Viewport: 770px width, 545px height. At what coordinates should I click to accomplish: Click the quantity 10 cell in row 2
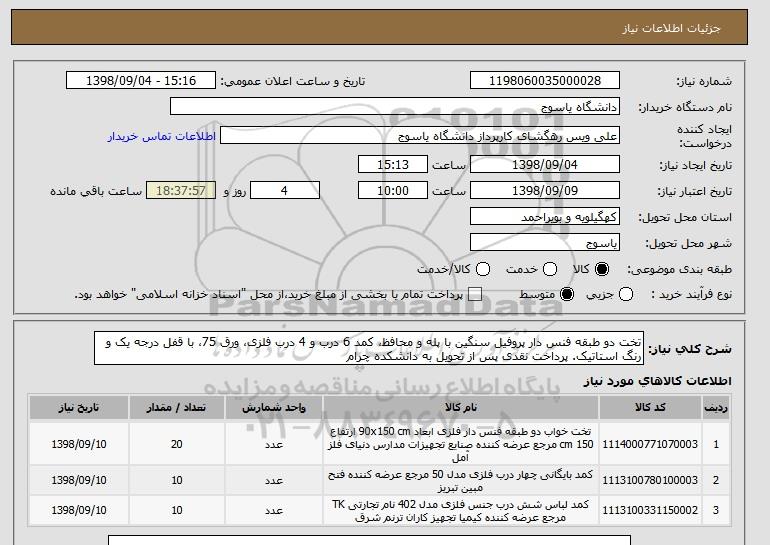click(x=177, y=481)
